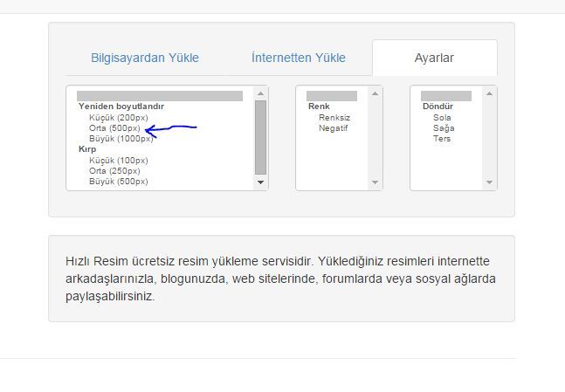The width and height of the screenshot is (565, 392).
Task: Click the resize list scroll-down arrow
Action: pyautogui.click(x=260, y=182)
